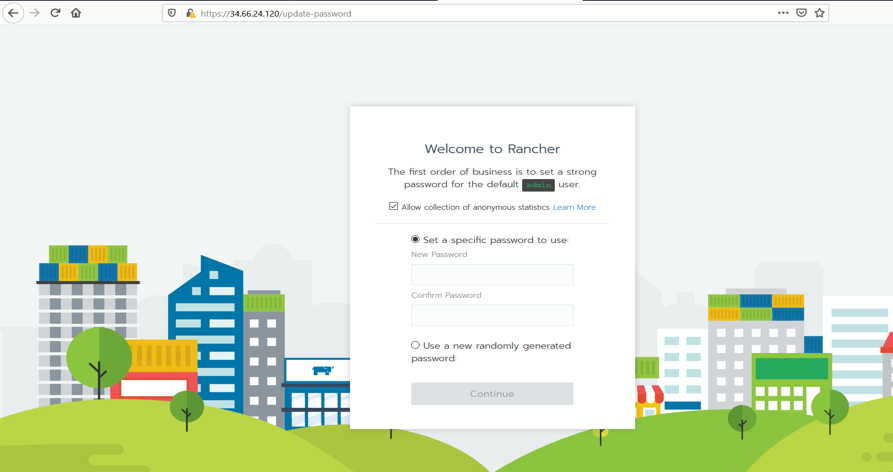Click the browser forward arrow

click(x=35, y=13)
